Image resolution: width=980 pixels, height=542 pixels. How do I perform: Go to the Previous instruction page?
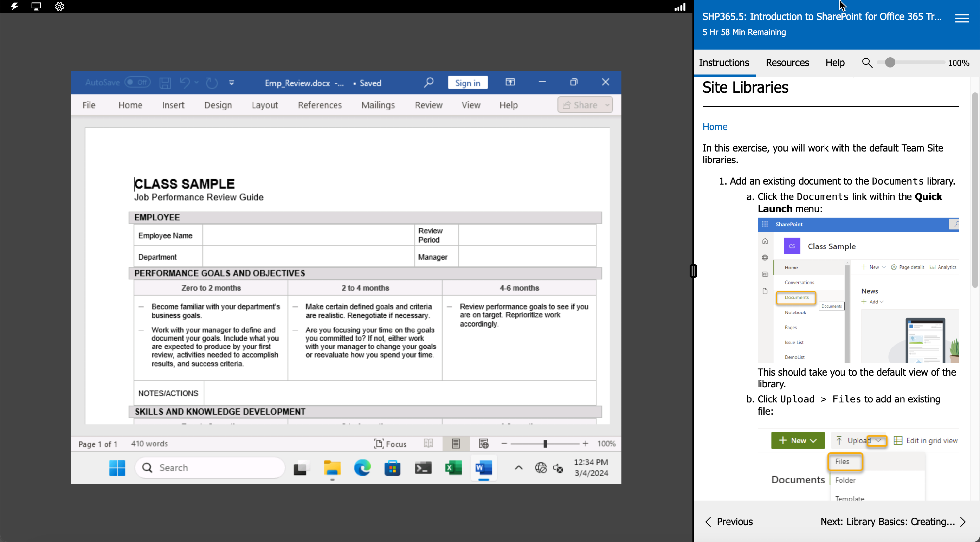point(728,521)
